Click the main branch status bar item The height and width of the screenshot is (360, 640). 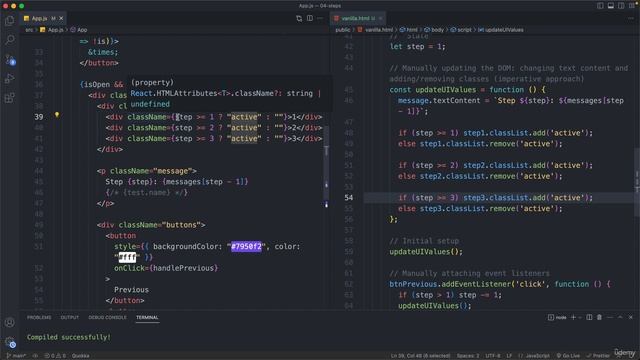point(16,356)
